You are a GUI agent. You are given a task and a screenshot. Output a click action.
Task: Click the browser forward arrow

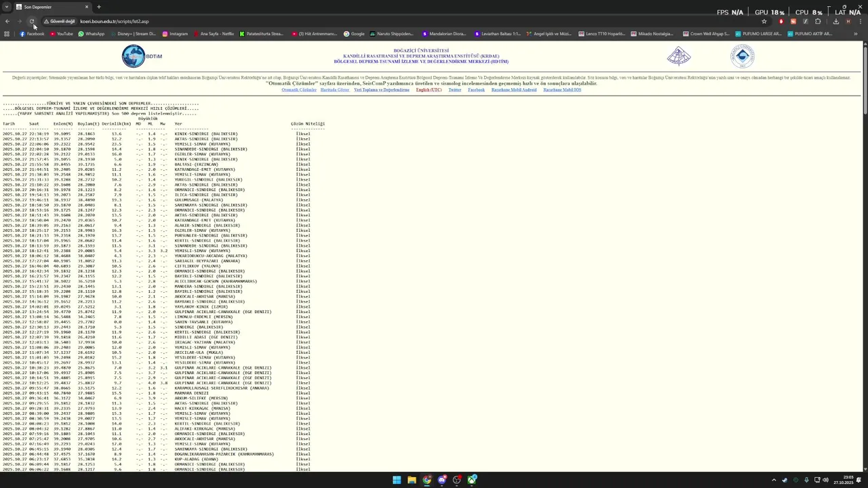[20, 21]
